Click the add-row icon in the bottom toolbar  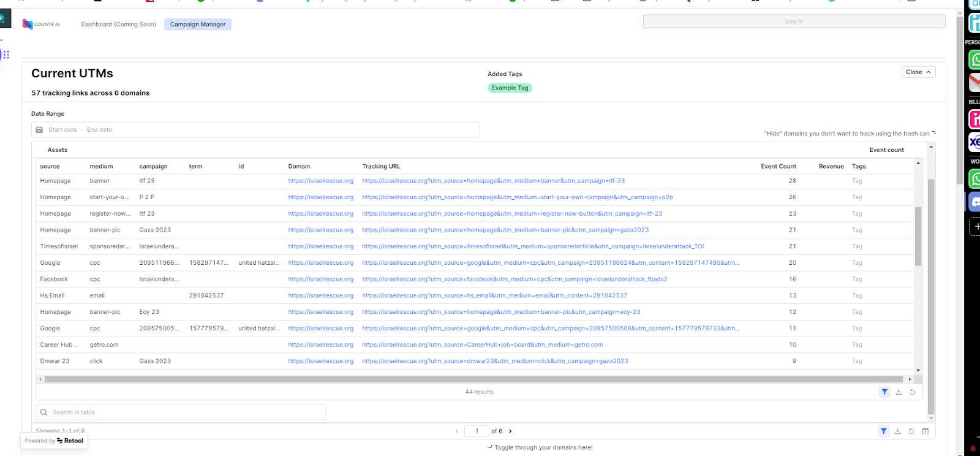[x=925, y=431]
